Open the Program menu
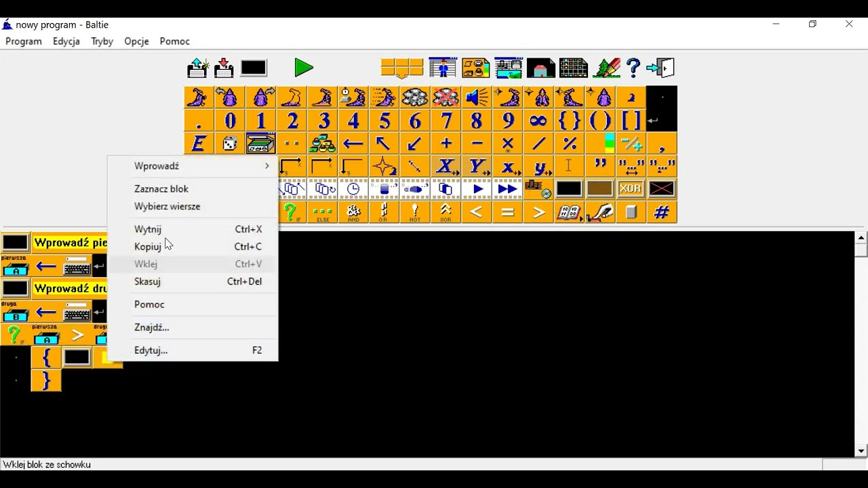The height and width of the screenshot is (488, 868). [x=24, y=41]
